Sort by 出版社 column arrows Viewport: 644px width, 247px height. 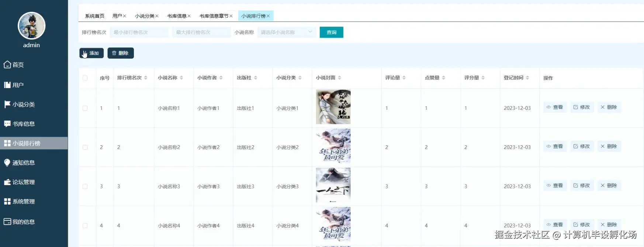coord(256,78)
